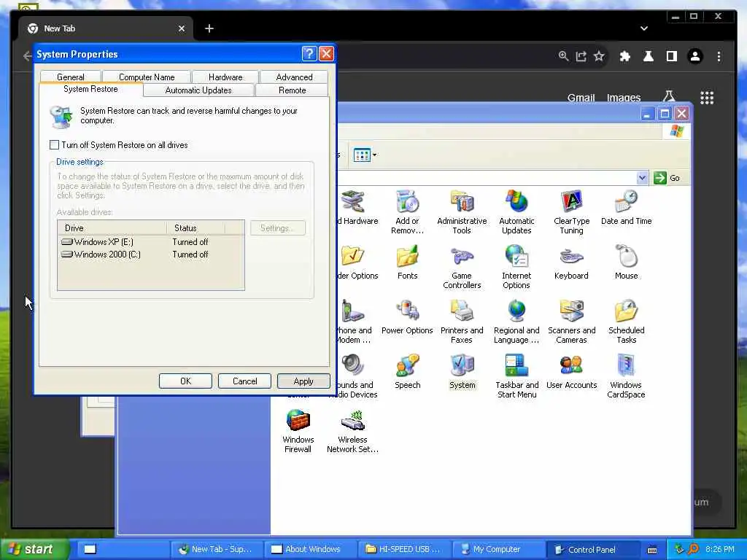Open Windows CardSpace icon
747x560 pixels.
(626, 376)
